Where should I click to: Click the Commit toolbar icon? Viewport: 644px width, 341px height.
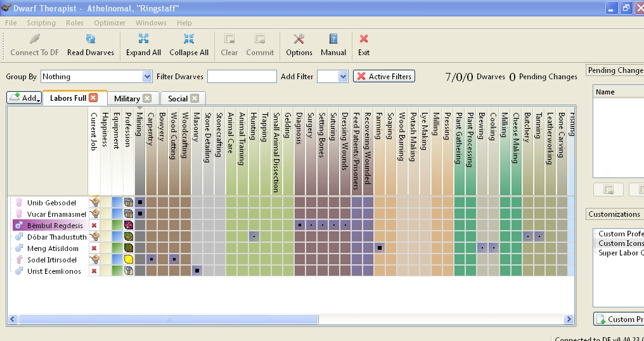click(x=260, y=39)
